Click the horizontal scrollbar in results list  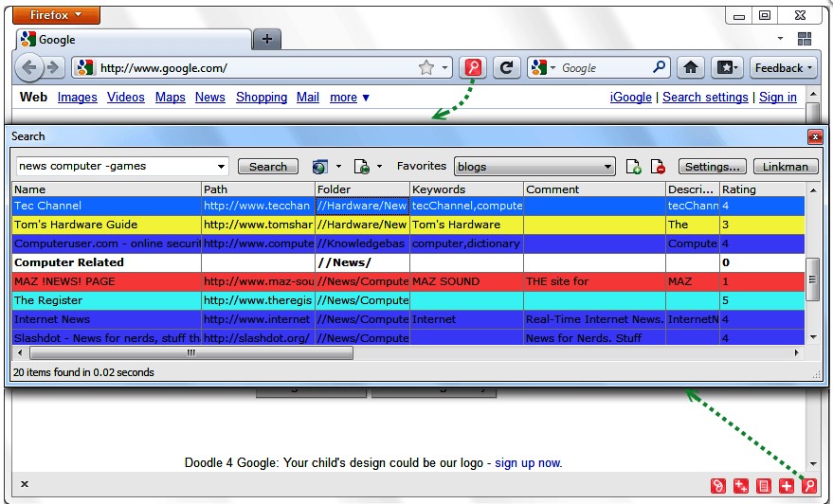[x=190, y=352]
